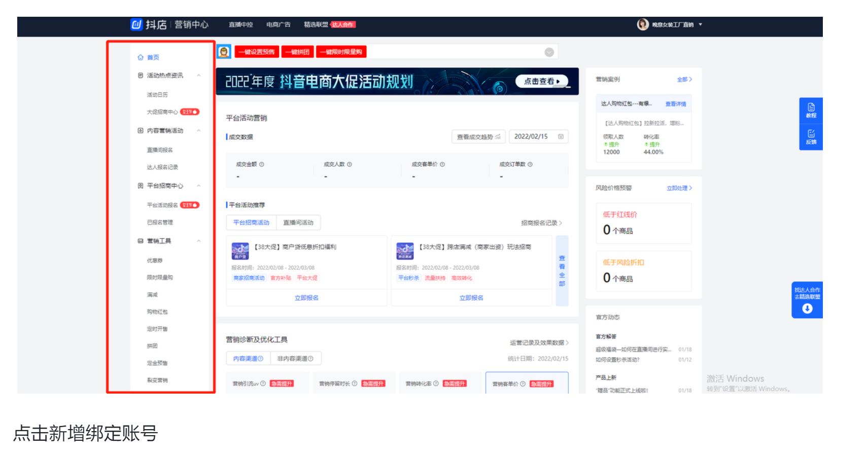This screenshot has width=868, height=456.
Task: Open 平台活动报名 in the sidebar
Action: 162,205
